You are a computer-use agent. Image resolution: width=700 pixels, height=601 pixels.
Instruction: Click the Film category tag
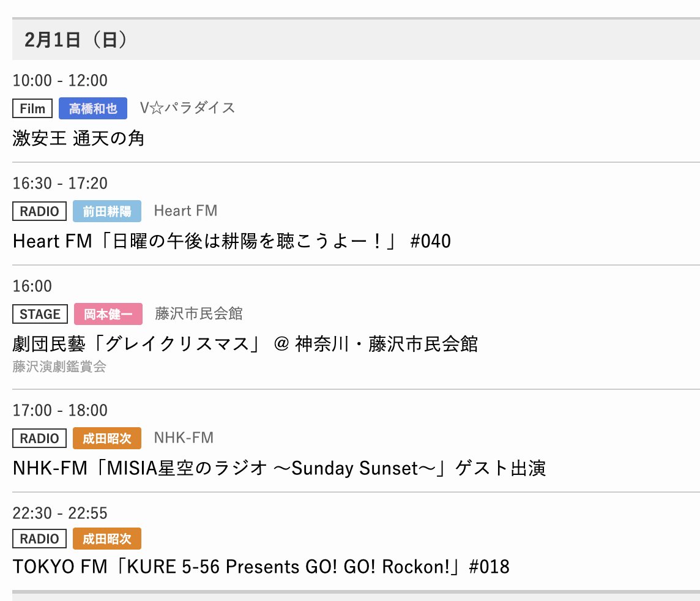coord(32,109)
